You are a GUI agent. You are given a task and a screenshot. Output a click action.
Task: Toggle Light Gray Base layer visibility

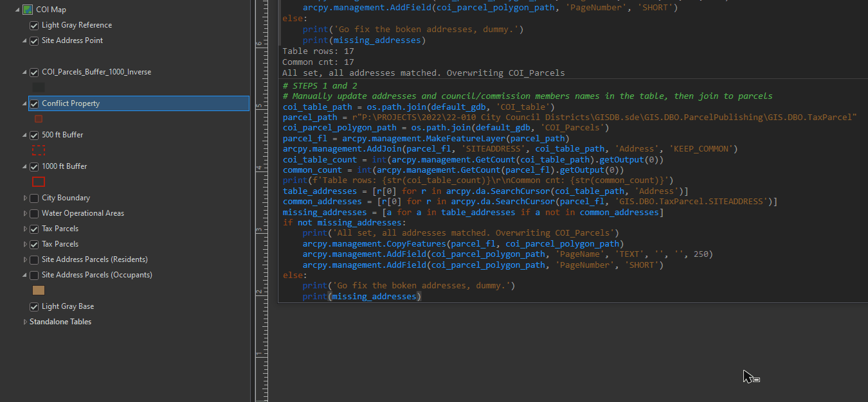34,307
